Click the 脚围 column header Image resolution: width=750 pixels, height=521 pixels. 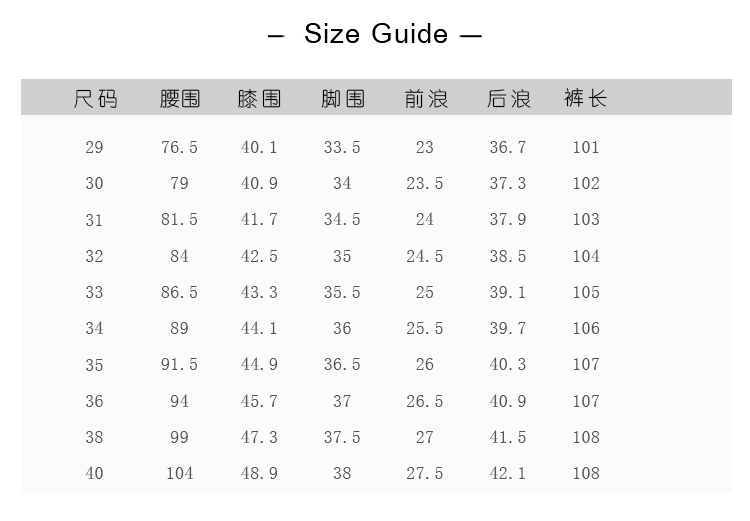pos(342,99)
